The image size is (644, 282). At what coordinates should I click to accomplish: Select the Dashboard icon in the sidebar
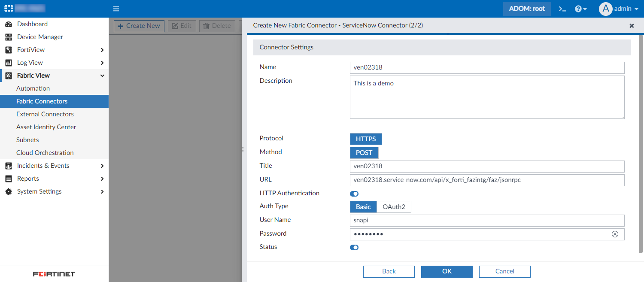(x=9, y=24)
